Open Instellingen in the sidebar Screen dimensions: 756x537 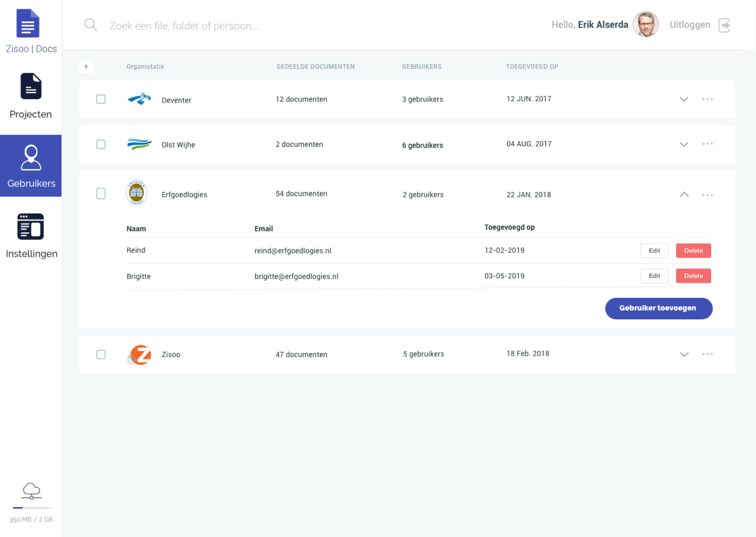(31, 236)
